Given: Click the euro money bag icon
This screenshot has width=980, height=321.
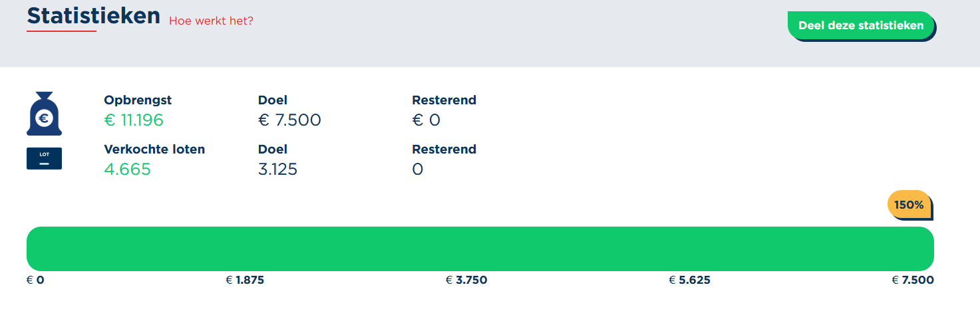Looking at the screenshot, I should coord(44,114).
